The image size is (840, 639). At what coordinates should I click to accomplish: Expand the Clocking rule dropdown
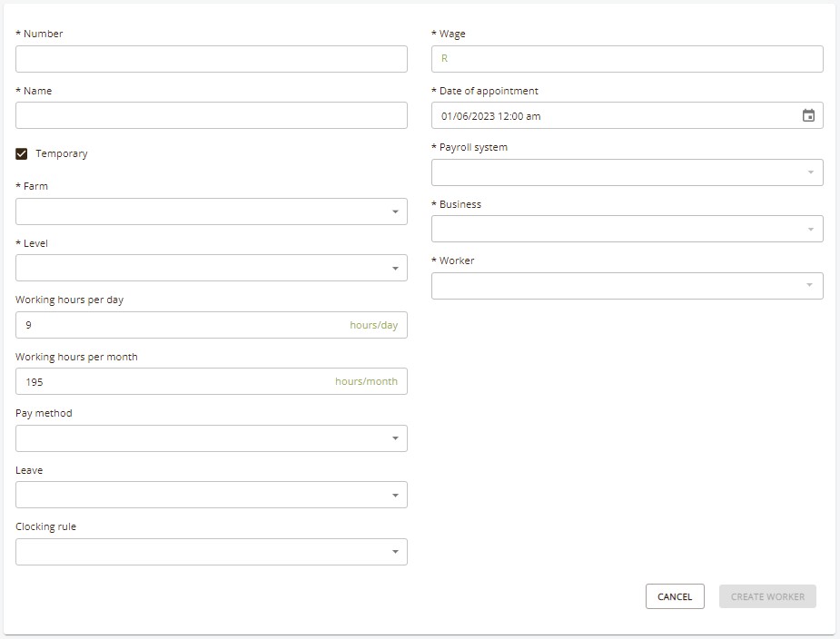pos(212,552)
